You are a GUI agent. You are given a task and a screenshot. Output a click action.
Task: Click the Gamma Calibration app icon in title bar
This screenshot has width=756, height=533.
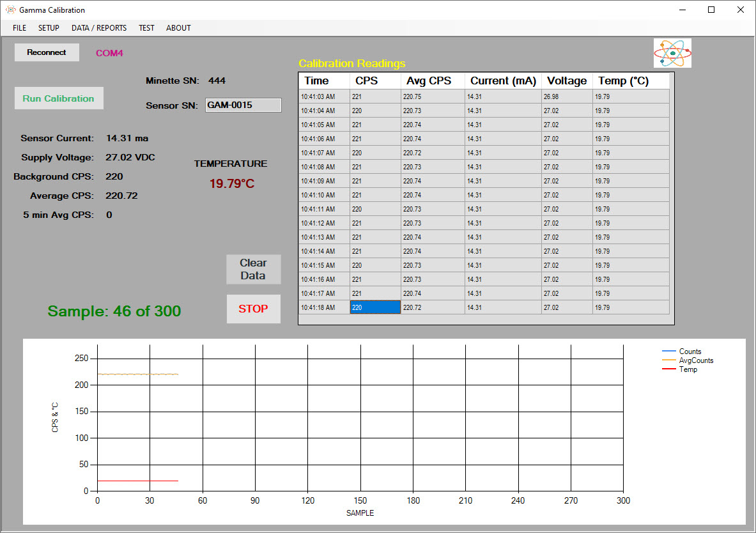[x=11, y=10]
